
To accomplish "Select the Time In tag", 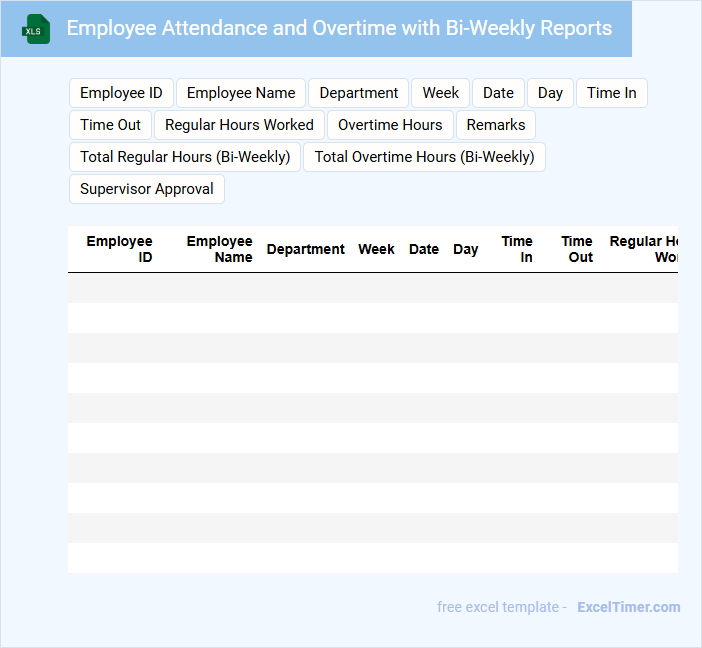I will pyautogui.click(x=611, y=93).
